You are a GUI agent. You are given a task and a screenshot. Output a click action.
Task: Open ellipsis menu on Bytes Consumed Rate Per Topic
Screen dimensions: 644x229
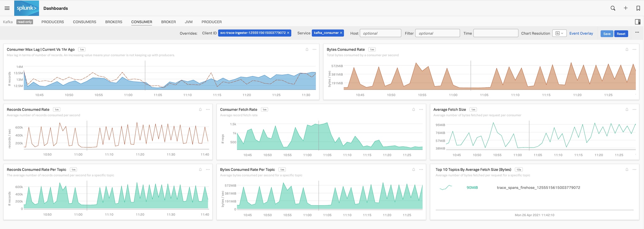tap(421, 170)
